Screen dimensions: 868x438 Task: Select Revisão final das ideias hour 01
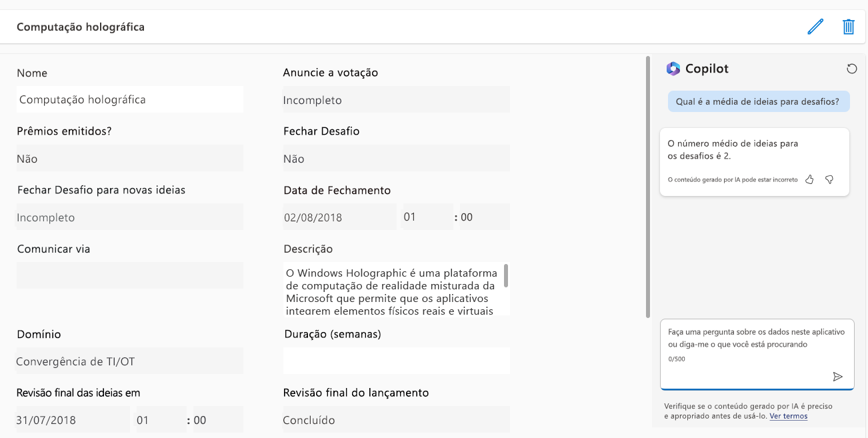point(162,420)
